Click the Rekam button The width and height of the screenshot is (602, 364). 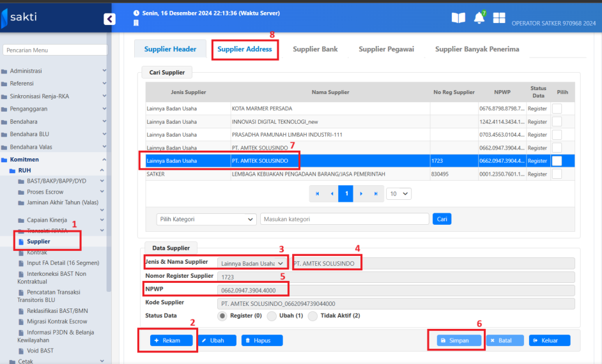[x=171, y=340]
